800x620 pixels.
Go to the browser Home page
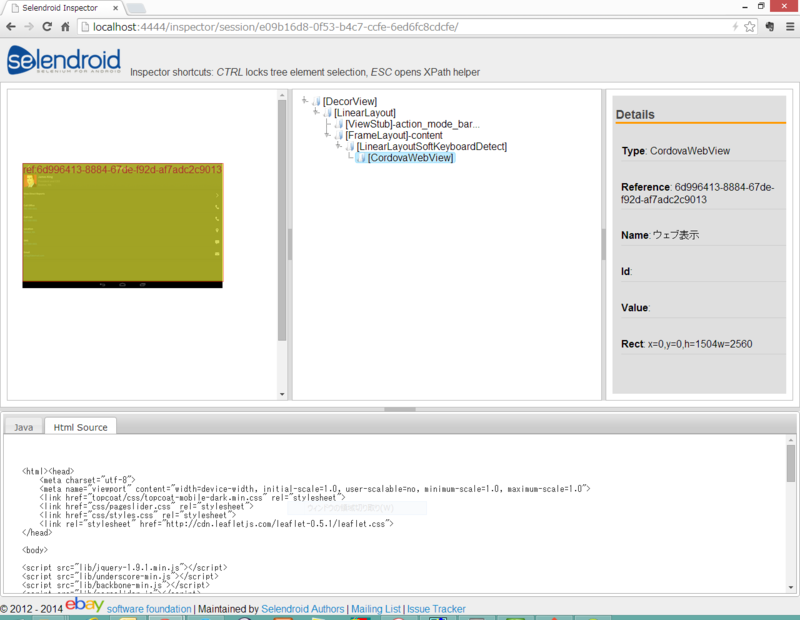(x=65, y=27)
